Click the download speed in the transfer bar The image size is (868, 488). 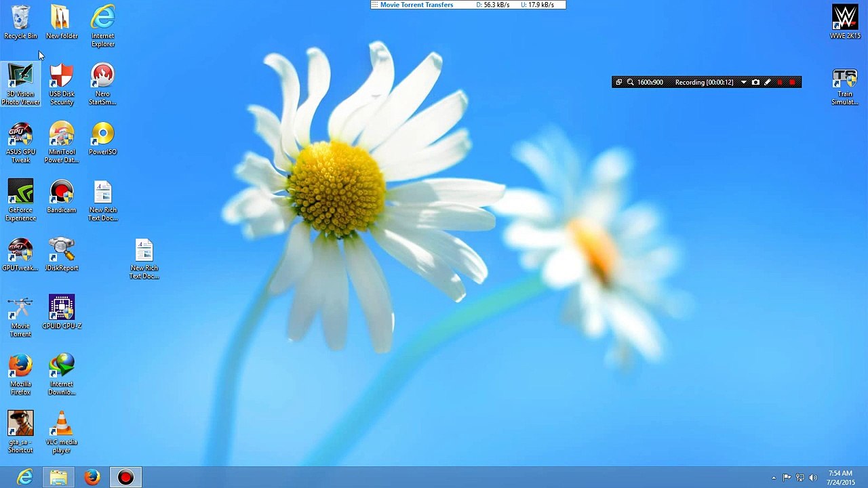tap(493, 5)
